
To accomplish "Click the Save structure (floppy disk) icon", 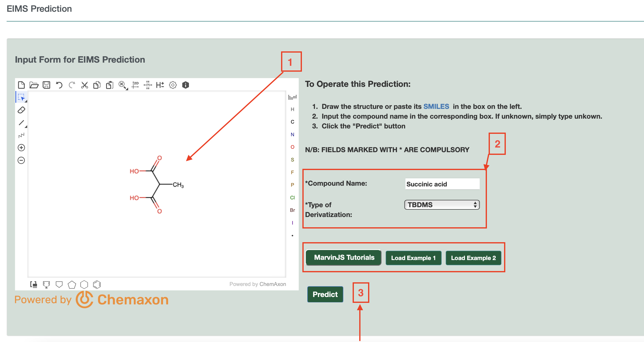I will [46, 85].
